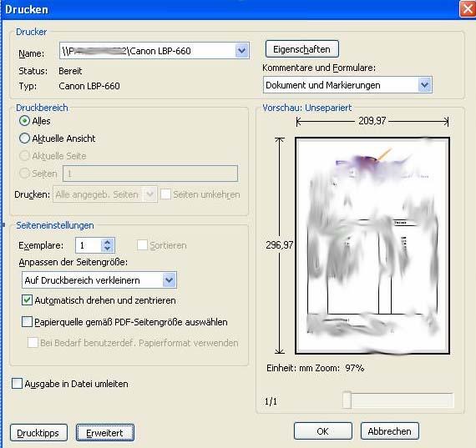Toggle Bei Bedarf benutzerdef. Papierformat verwenden
The height and width of the screenshot is (448, 476).
click(x=33, y=343)
